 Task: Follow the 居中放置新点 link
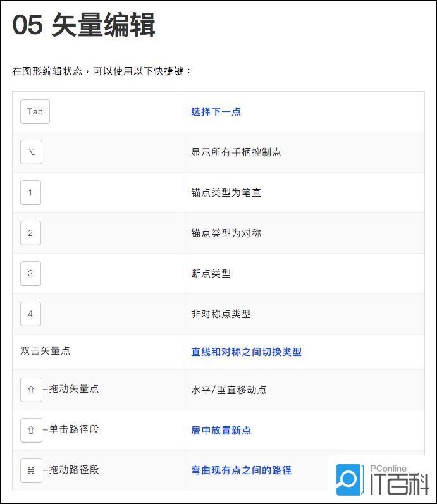click(x=221, y=431)
